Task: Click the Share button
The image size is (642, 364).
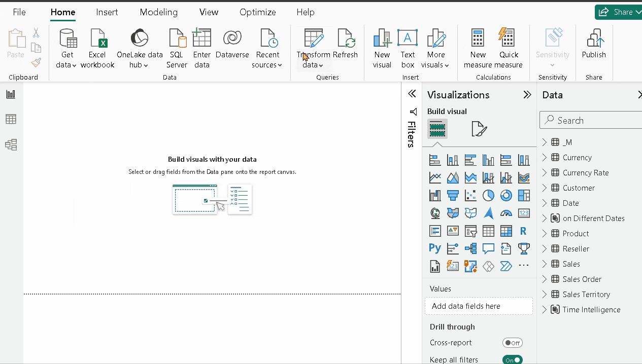Action: 618,12
